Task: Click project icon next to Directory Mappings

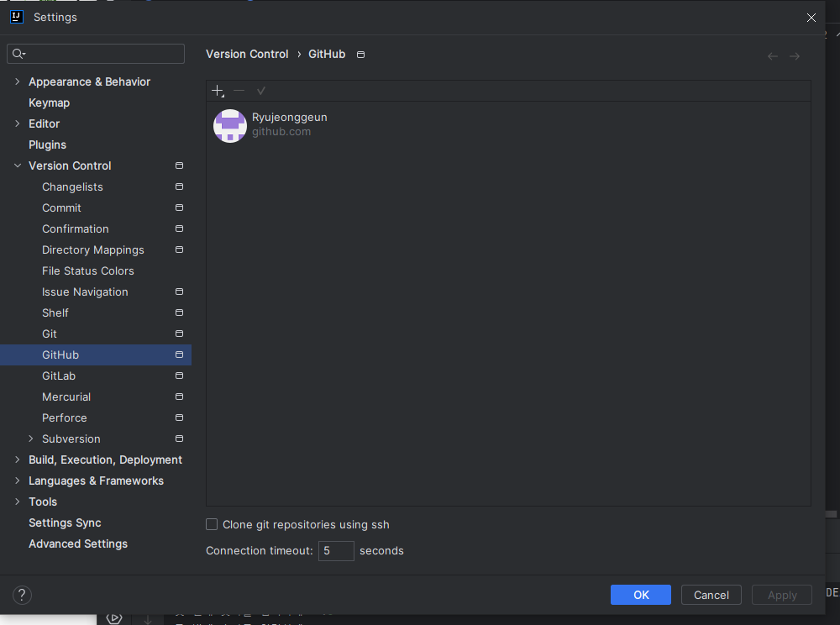Action: 180,250
